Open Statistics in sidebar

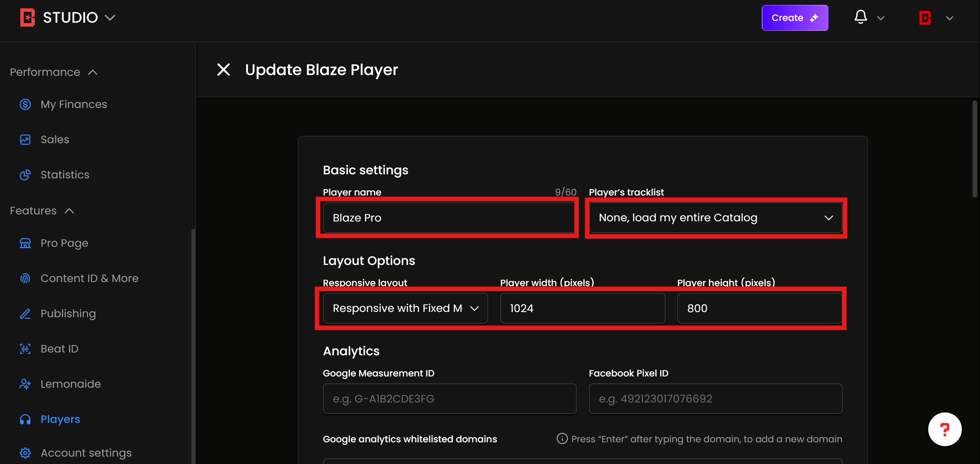coord(65,175)
